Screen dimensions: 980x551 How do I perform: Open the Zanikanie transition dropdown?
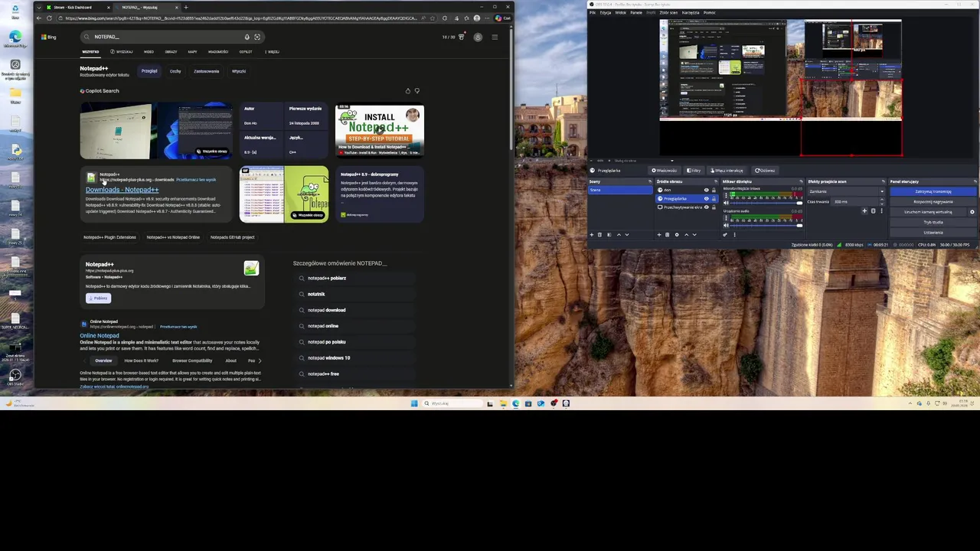point(847,191)
